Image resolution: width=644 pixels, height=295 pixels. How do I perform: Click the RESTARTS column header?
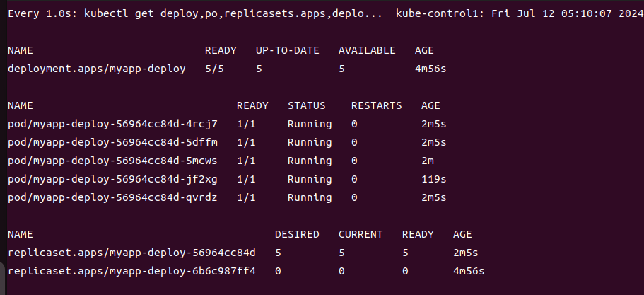coord(376,105)
